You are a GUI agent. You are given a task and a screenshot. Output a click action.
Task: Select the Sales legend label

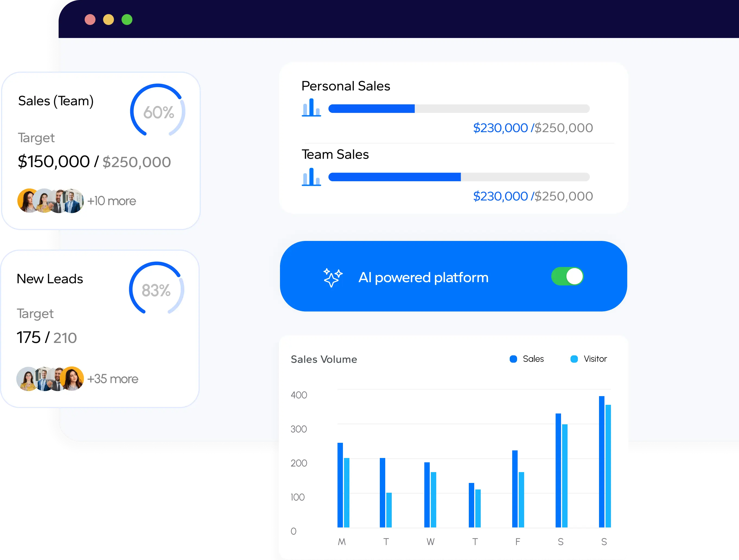pos(533,359)
